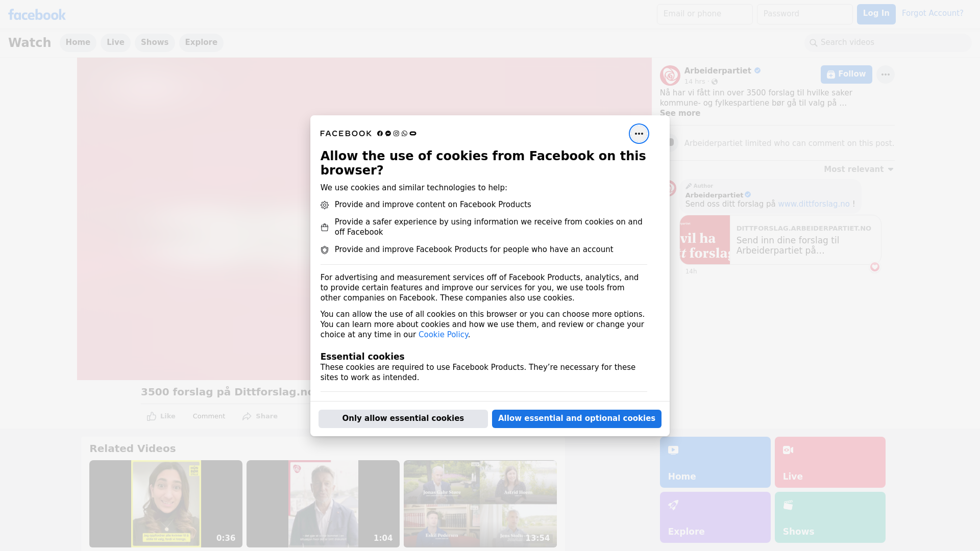The width and height of the screenshot is (980, 551).
Task: Expand post text with See more
Action: click(x=679, y=113)
